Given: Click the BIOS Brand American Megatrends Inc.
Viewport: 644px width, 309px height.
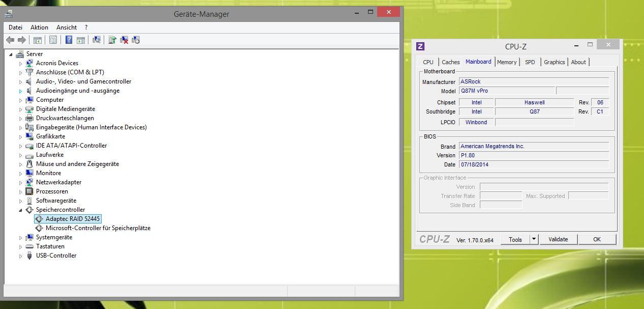Looking at the screenshot, I should click(534, 146).
